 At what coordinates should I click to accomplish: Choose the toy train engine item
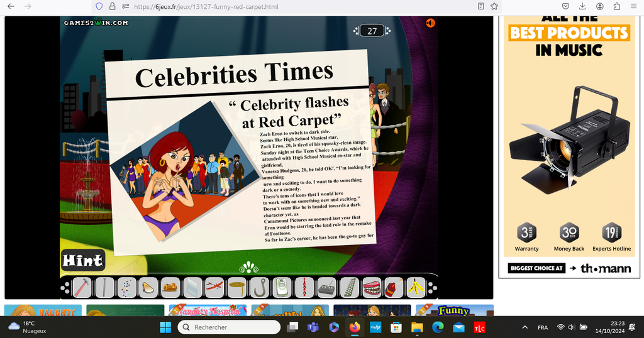[x=170, y=287]
